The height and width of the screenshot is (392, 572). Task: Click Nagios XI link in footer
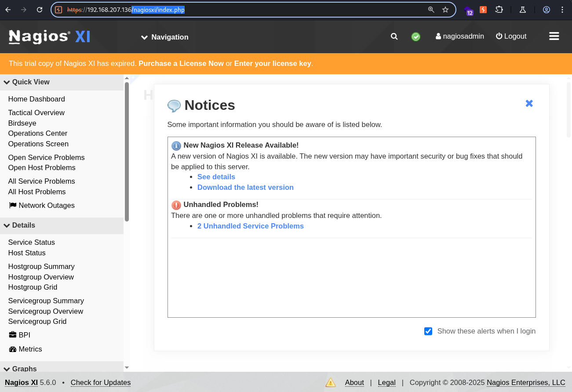(x=21, y=382)
